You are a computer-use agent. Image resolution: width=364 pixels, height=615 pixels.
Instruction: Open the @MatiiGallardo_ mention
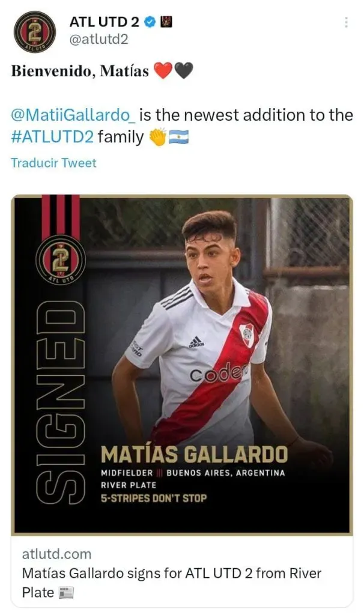pyautogui.click(x=73, y=115)
